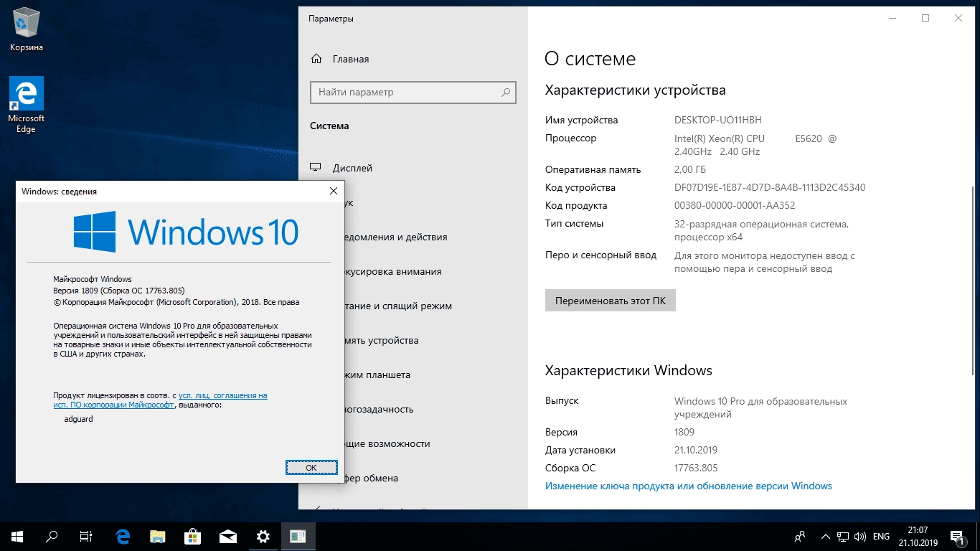This screenshot has height=551, width=980.
Task: Focus the Найти параметр search field
Action: 413,92
